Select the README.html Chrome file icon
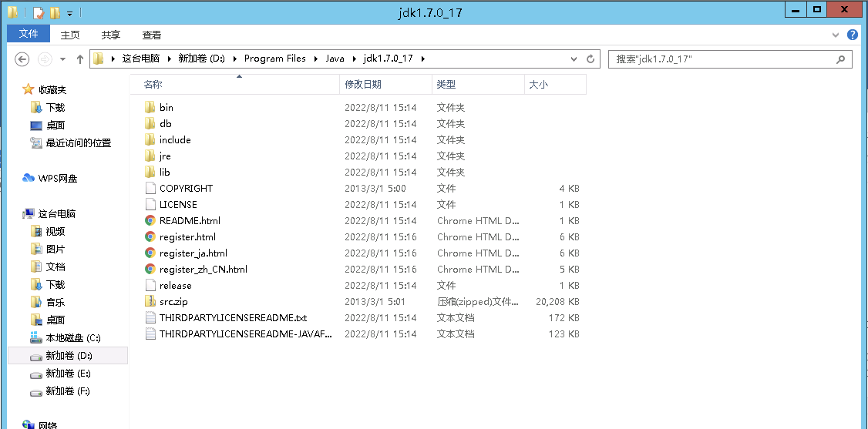The height and width of the screenshot is (429, 868). (x=150, y=221)
